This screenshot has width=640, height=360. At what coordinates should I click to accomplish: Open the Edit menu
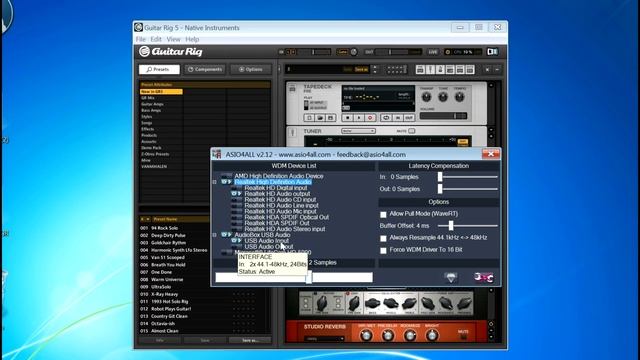(156, 39)
